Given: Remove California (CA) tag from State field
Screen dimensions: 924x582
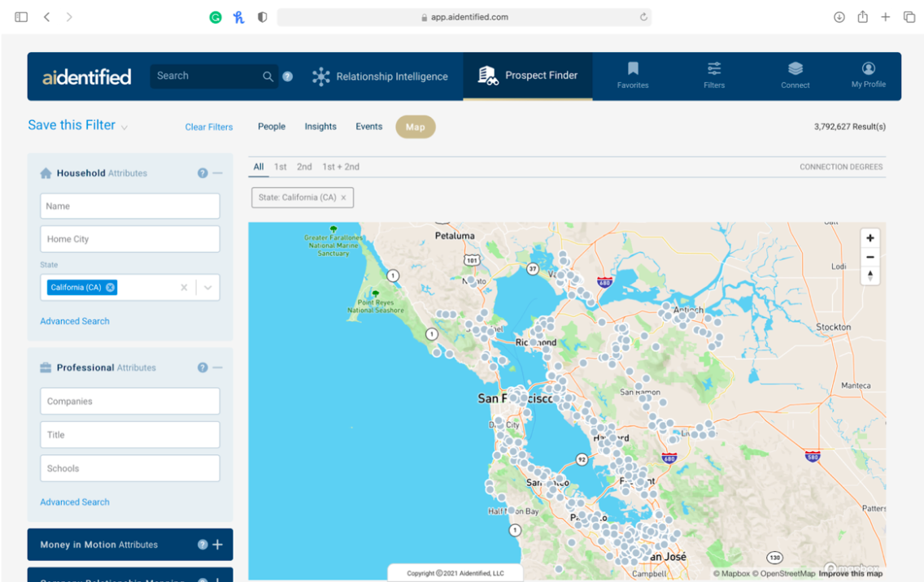Looking at the screenshot, I should (x=111, y=288).
